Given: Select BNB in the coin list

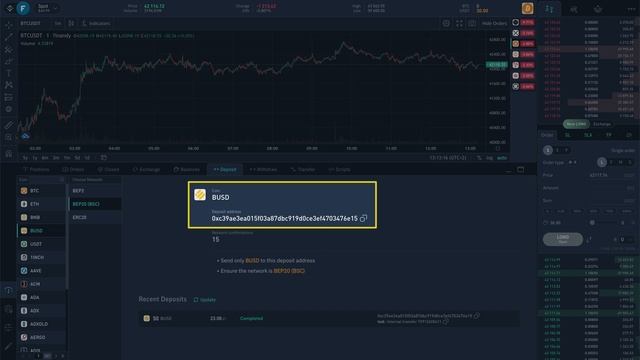Looking at the screenshot, I should point(41,217).
